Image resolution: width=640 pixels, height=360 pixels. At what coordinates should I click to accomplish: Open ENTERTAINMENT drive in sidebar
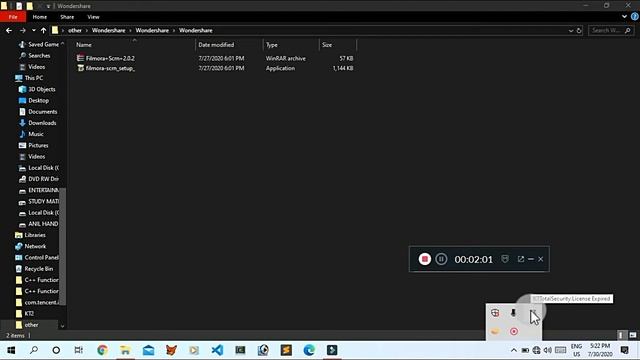pyautogui.click(x=39, y=190)
